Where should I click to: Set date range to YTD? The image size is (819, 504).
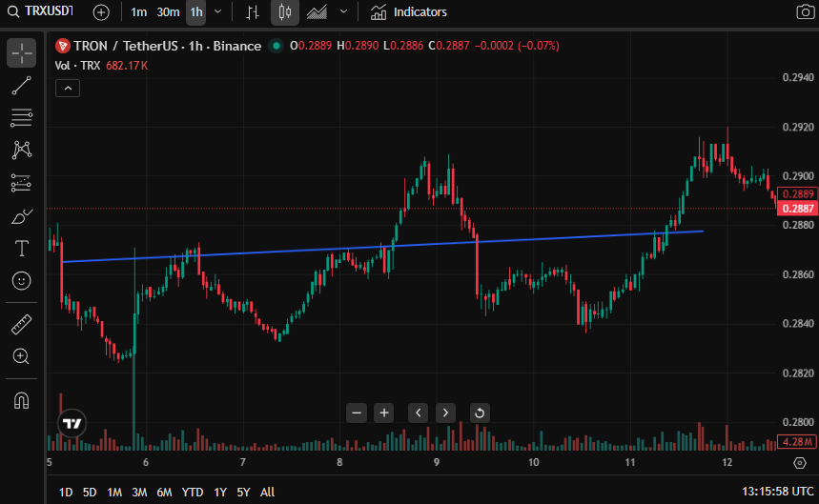tap(193, 492)
